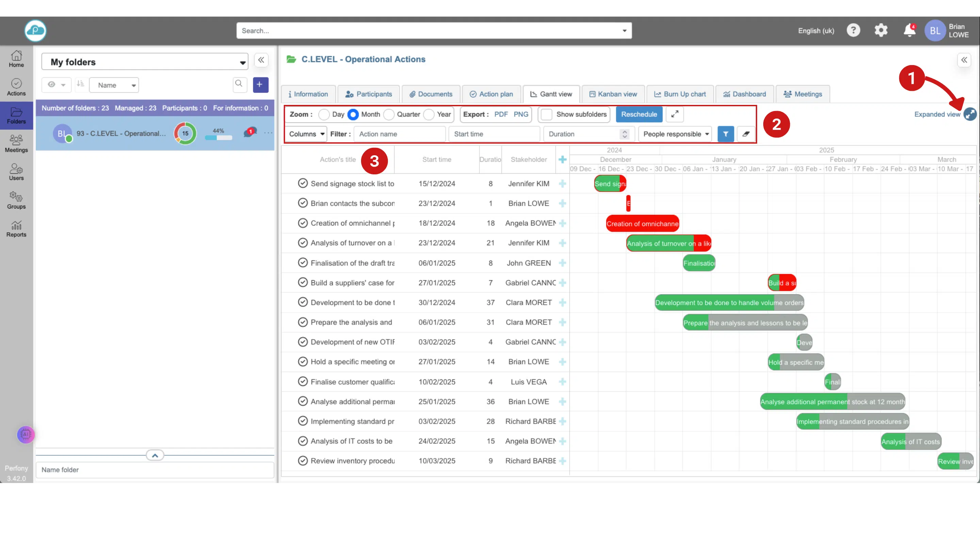
Task: Open the notifications bell icon
Action: pyautogui.click(x=909, y=30)
